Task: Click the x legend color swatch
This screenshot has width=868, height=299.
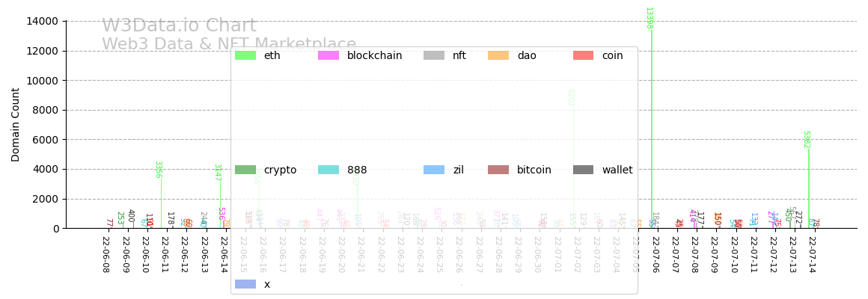Action: click(x=245, y=284)
